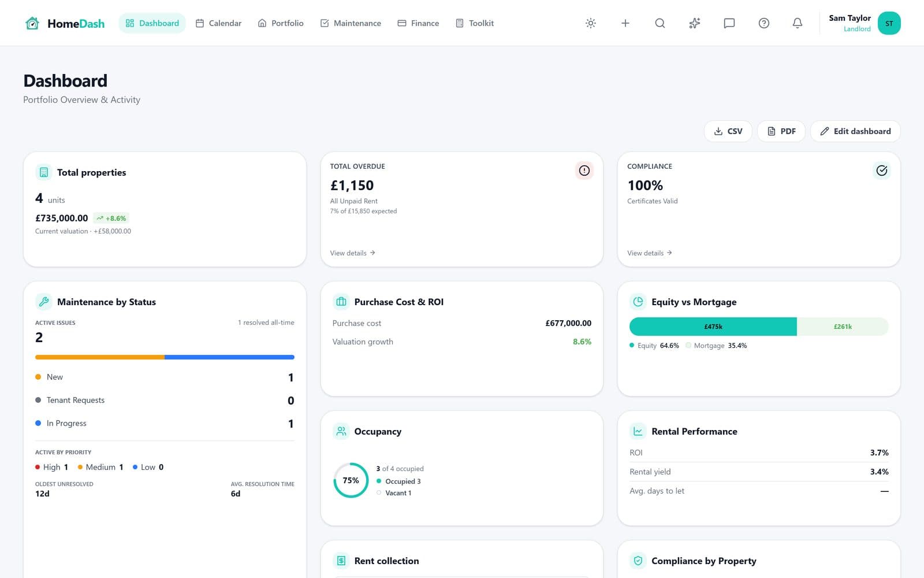Image resolution: width=924 pixels, height=578 pixels.
Task: Click the Maintenance by Status wrench icon
Action: click(x=43, y=302)
